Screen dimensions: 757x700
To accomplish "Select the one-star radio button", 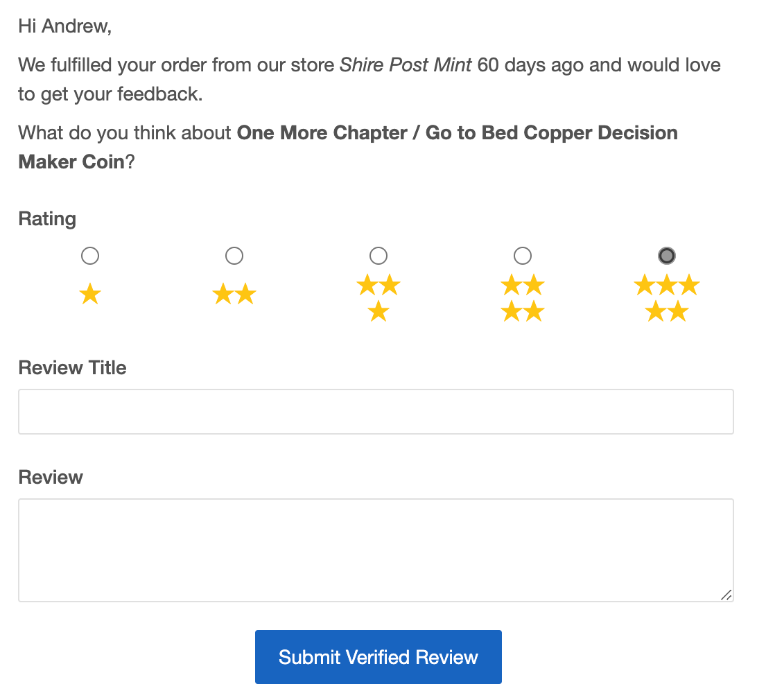I will [90, 255].
